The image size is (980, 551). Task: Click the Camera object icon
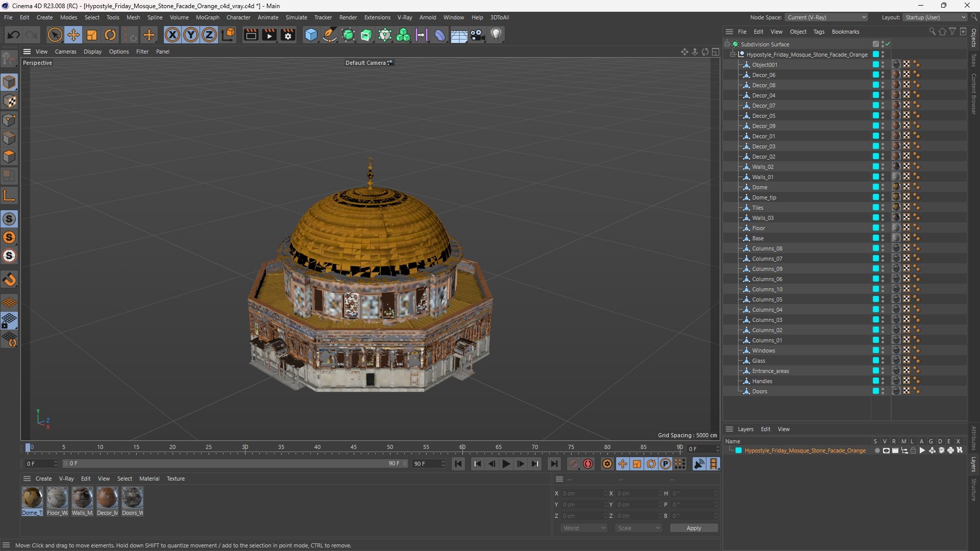click(x=478, y=35)
